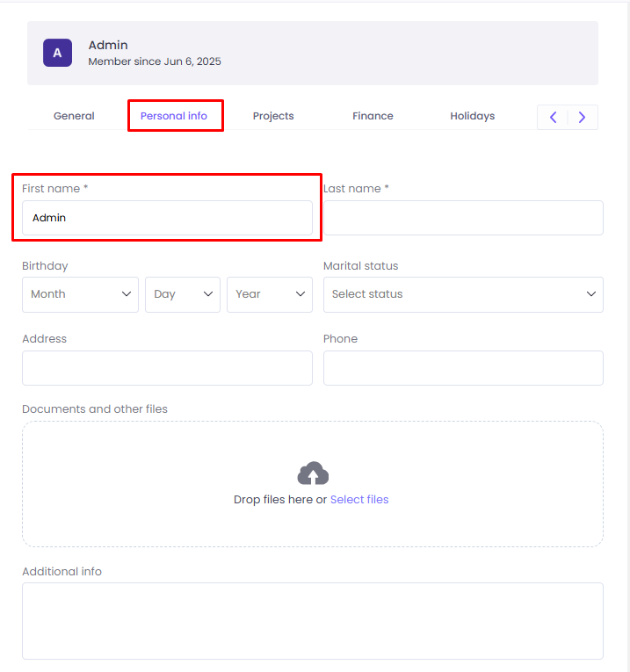This screenshot has width=630, height=672.
Task: Click the Marital status label
Action: tap(361, 265)
